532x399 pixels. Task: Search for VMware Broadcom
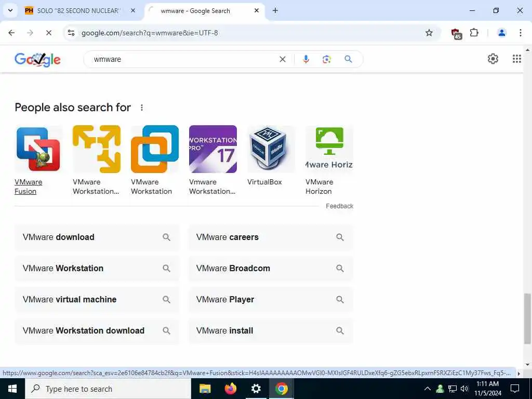pos(271,269)
